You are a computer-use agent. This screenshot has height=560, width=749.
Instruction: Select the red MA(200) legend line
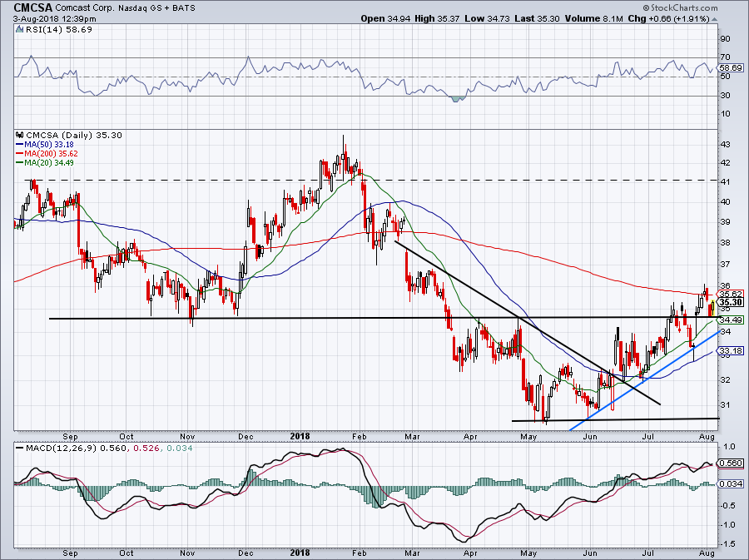tap(20, 154)
